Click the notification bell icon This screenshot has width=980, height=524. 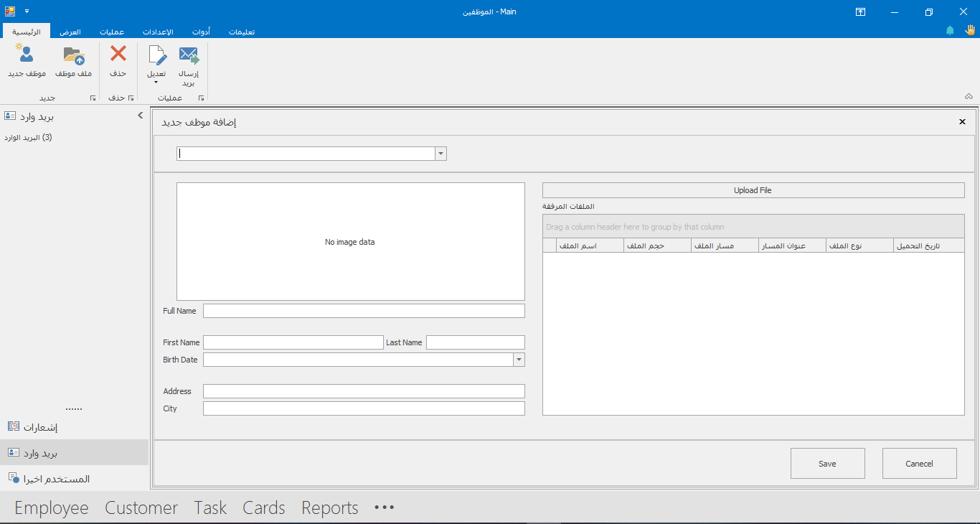pyautogui.click(x=950, y=31)
